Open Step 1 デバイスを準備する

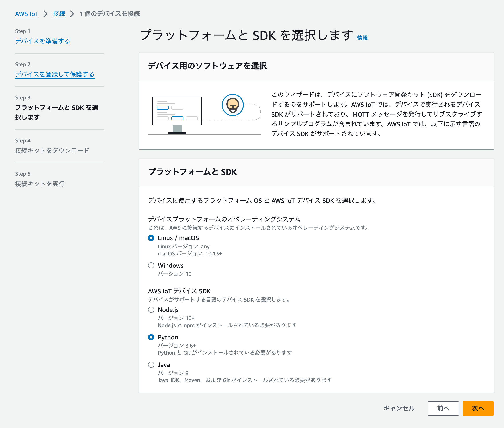pyautogui.click(x=42, y=41)
